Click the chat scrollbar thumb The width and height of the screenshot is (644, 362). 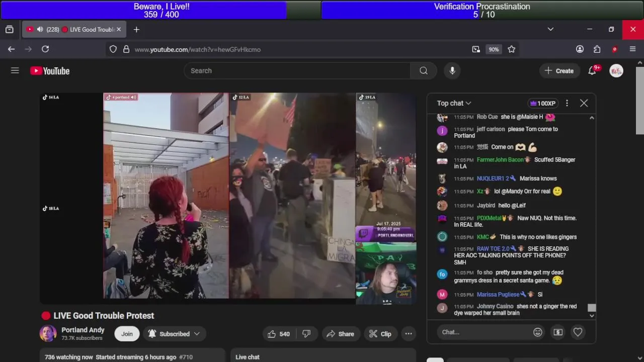click(x=592, y=308)
